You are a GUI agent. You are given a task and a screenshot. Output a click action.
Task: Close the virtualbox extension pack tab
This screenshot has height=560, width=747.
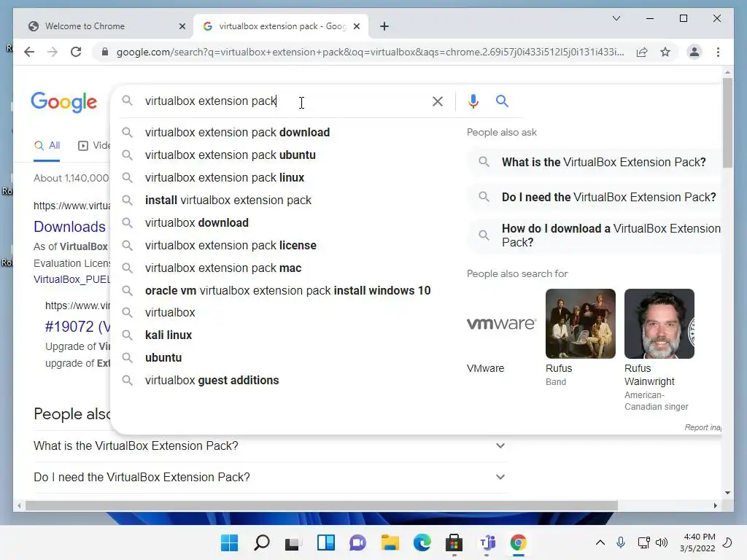coord(356,26)
